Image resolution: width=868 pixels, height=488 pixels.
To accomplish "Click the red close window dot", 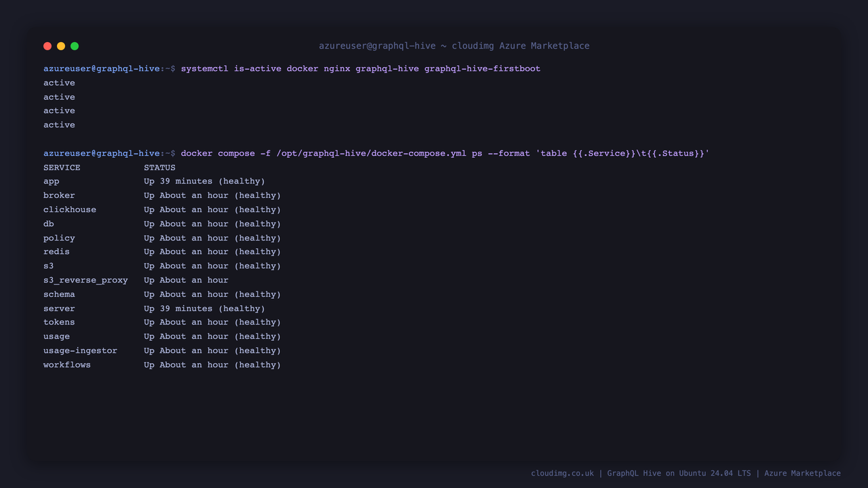I will [47, 46].
